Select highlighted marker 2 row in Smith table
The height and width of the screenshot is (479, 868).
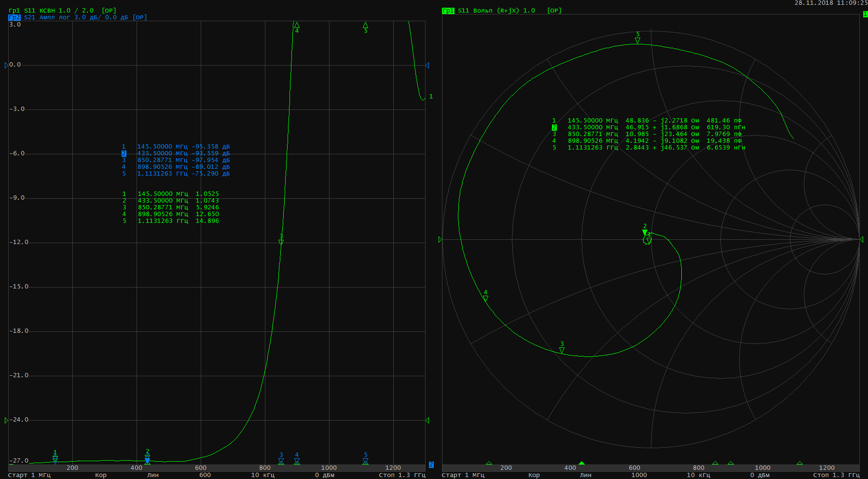554,127
